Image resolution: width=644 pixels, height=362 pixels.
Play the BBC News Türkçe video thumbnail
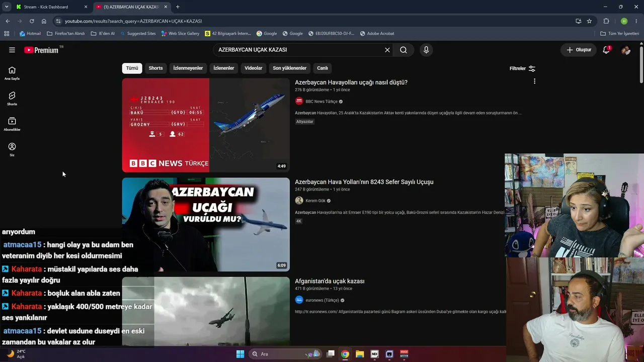click(x=206, y=125)
